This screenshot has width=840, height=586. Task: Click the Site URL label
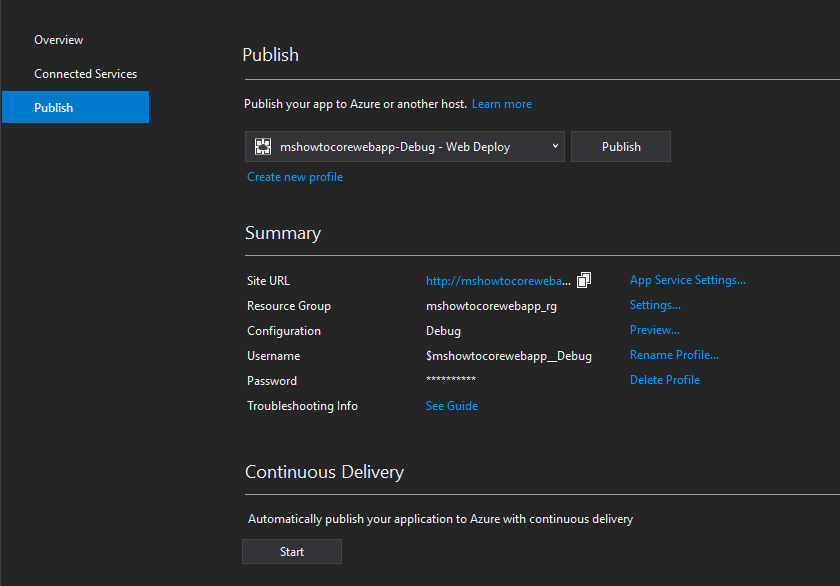click(268, 281)
